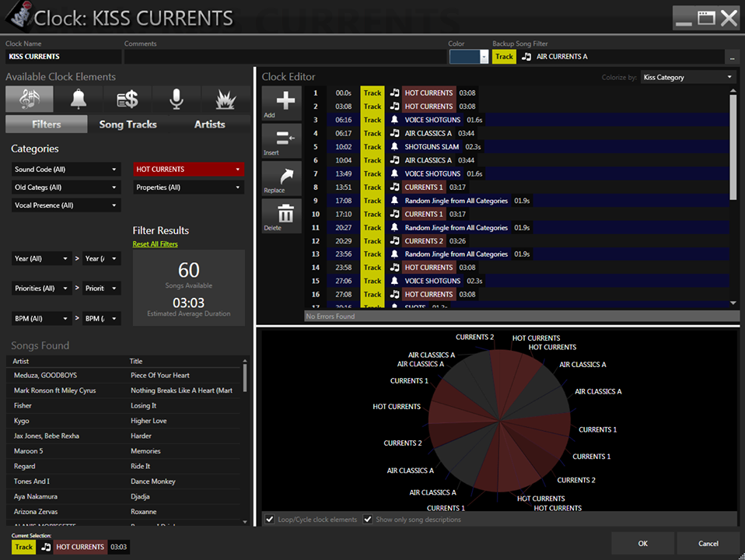
Task: Open the first BPM (All) dropdown
Action: pyautogui.click(x=41, y=319)
